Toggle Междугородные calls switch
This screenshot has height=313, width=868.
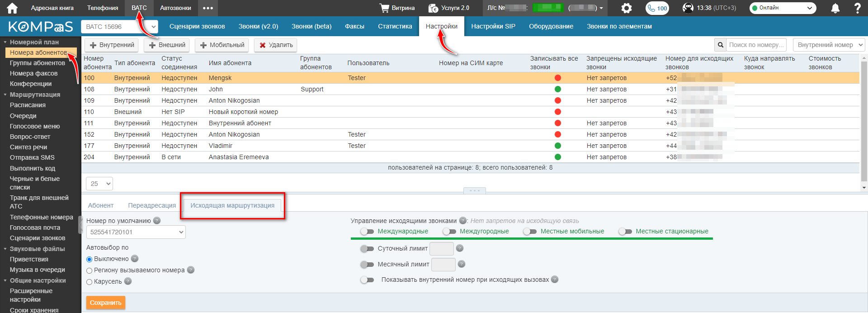pos(449,232)
